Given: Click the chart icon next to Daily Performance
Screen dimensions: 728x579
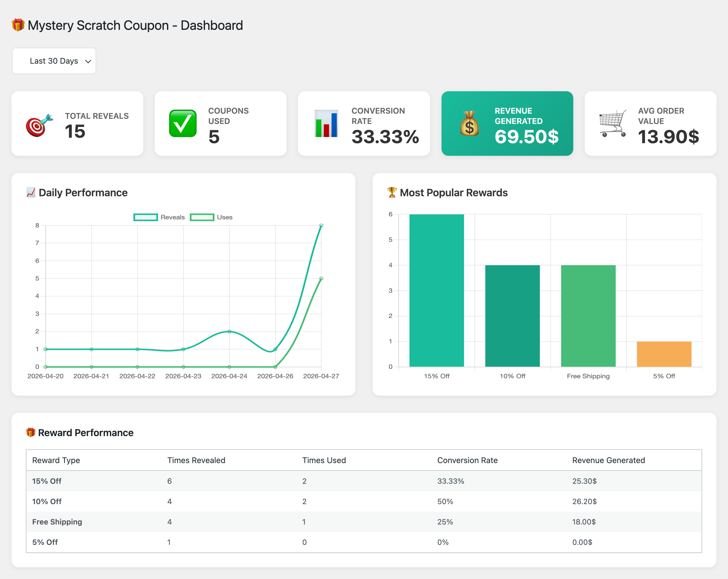Looking at the screenshot, I should 31,192.
